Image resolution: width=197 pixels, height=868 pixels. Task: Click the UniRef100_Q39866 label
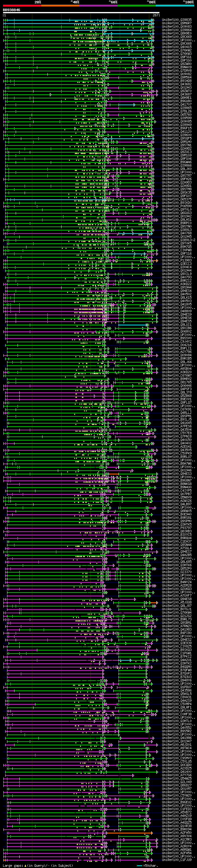pyautogui.click(x=177, y=165)
